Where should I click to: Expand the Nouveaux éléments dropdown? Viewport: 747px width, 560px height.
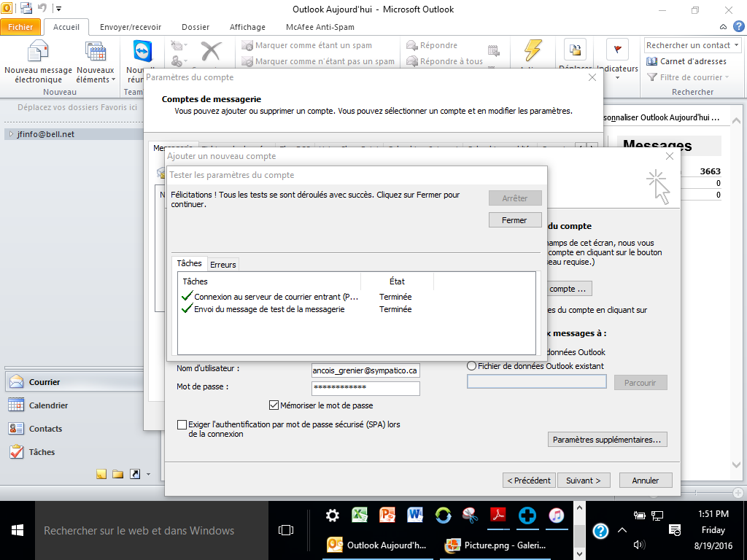coord(95,75)
